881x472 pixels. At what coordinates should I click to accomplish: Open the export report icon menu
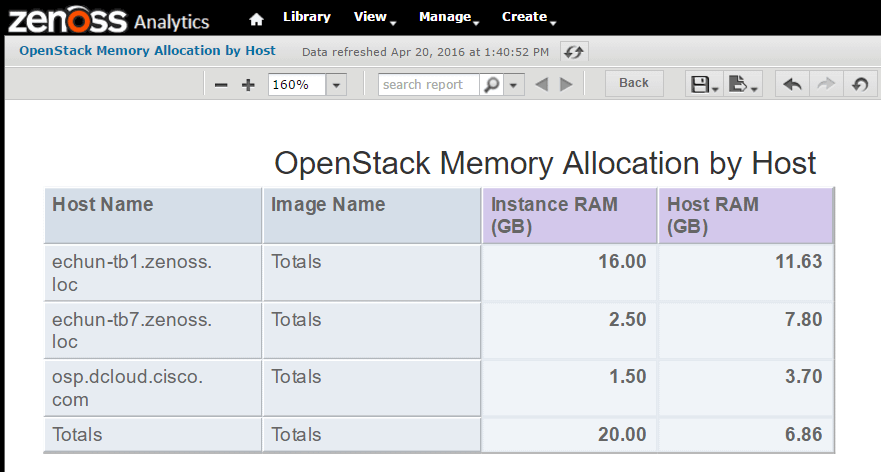(742, 85)
